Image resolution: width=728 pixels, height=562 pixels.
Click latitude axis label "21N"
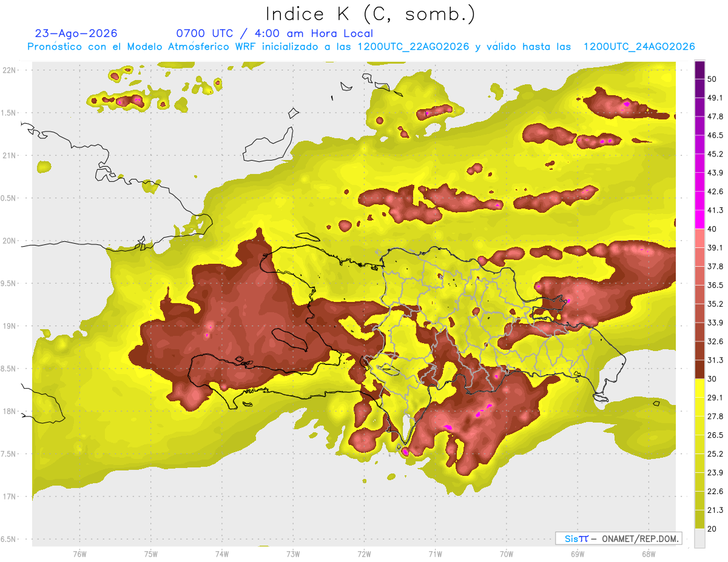(x=9, y=156)
